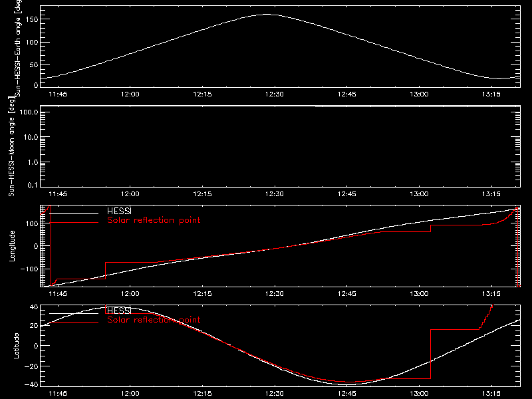
Task: Click red legend line in Longitude plot
Action: pyautogui.click(x=74, y=223)
